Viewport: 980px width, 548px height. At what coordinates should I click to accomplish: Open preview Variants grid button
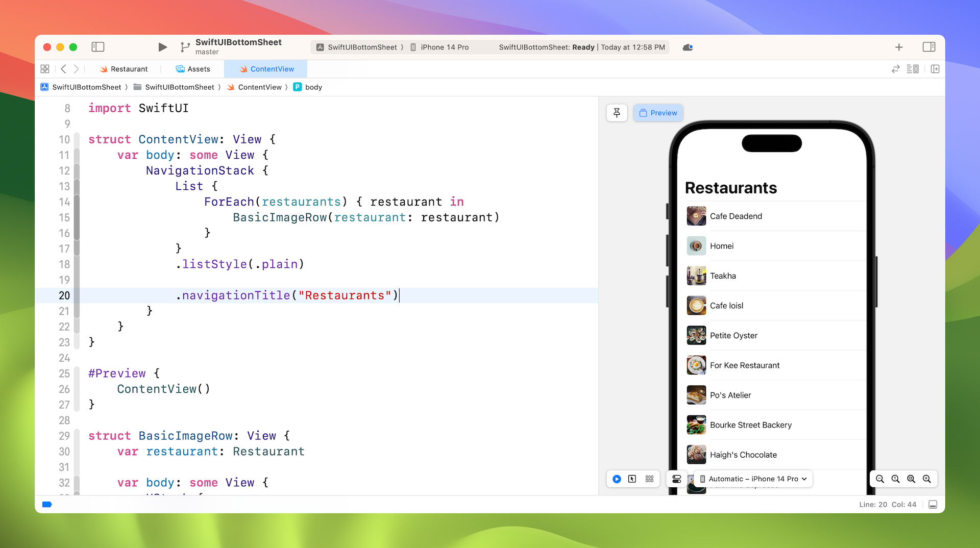pos(649,479)
